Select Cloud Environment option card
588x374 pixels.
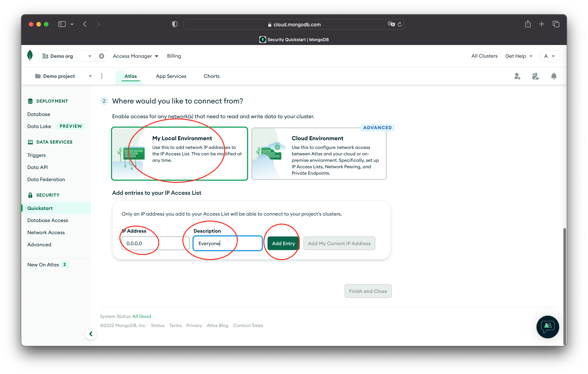pos(319,154)
